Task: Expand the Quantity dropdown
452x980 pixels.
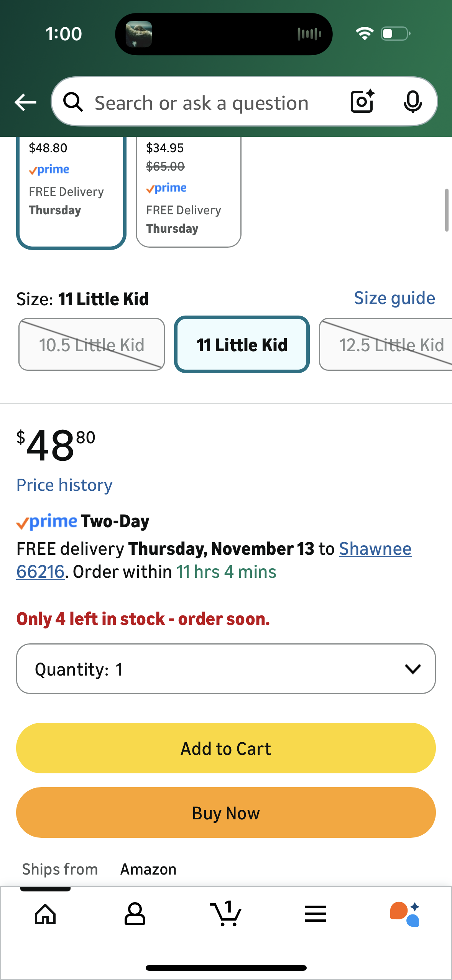Action: pyautogui.click(x=226, y=669)
